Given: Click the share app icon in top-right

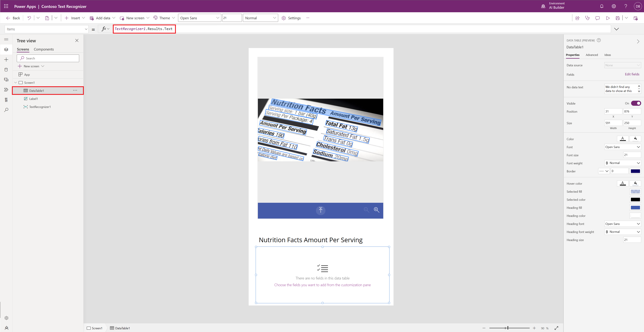Looking at the screenshot, I should [x=578, y=18].
